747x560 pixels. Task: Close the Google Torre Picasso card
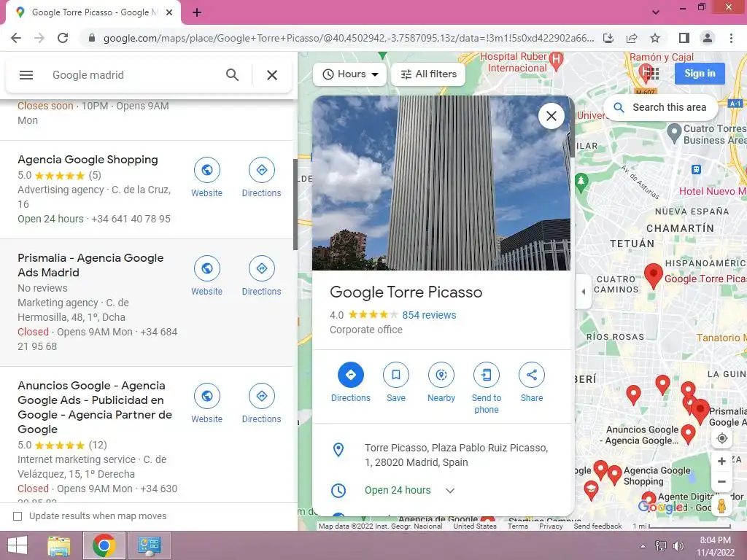point(551,116)
